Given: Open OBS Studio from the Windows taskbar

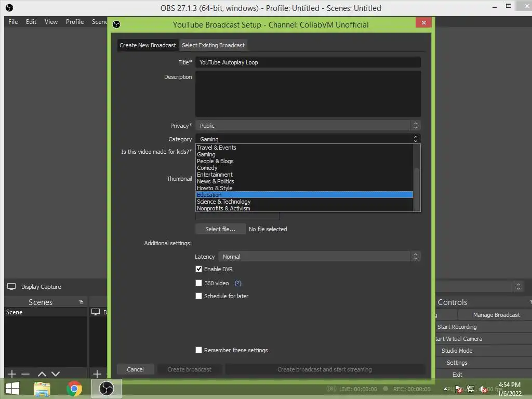Looking at the screenshot, I should pyautogui.click(x=107, y=389).
